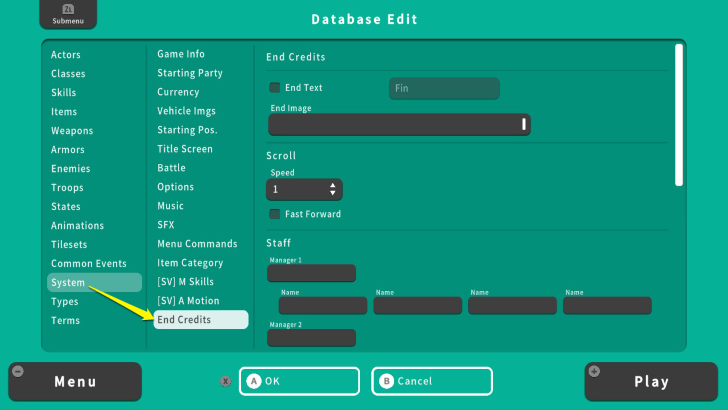Click the minus icon on Menu button
Image resolution: width=728 pixels, height=410 pixels.
pos(18,371)
